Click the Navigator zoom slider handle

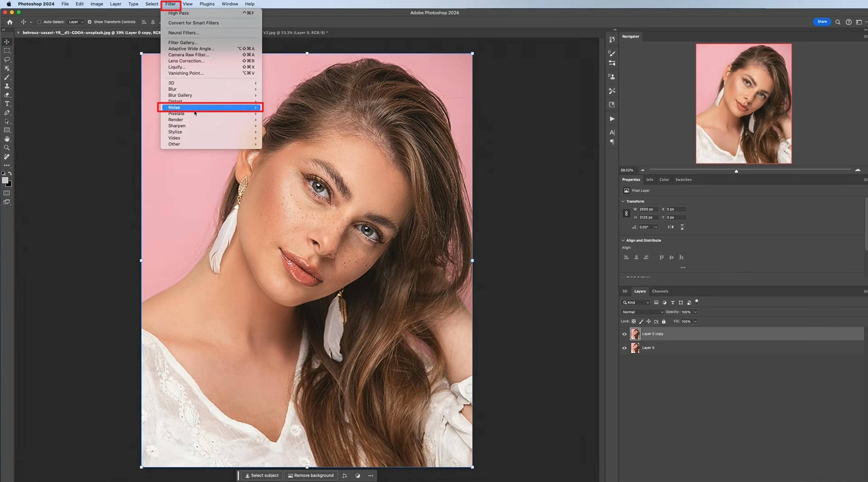coord(736,171)
